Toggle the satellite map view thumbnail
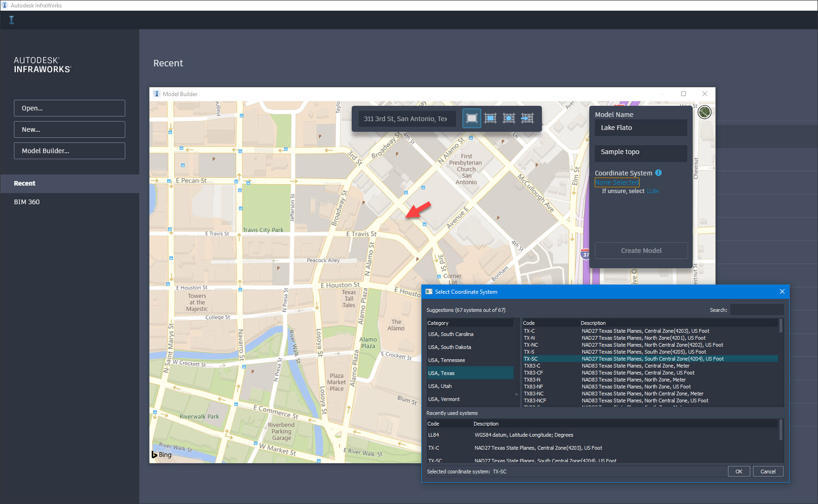The image size is (818, 504). 704,112
